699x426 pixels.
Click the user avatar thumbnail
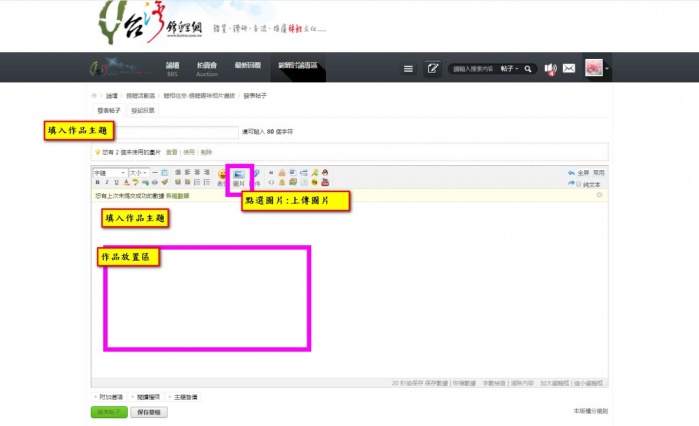593,68
